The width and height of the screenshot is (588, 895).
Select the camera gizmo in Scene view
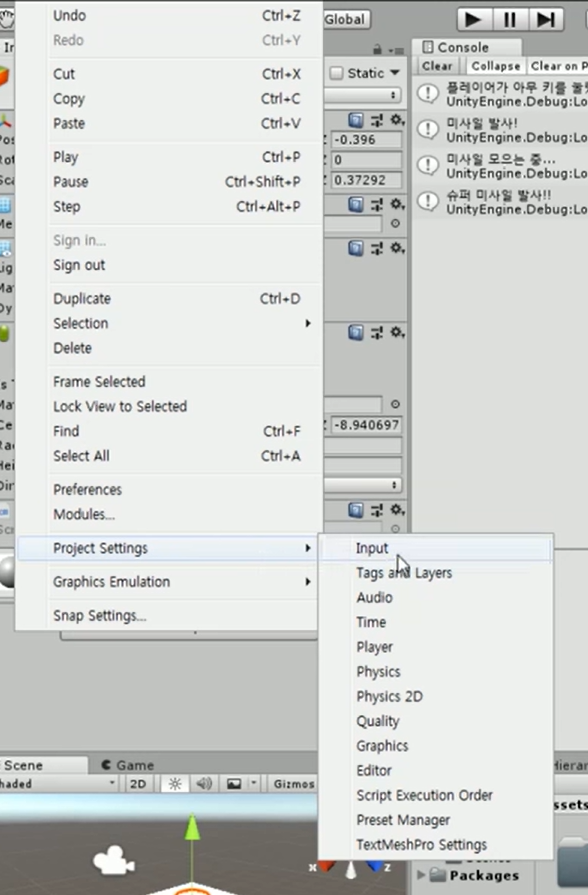113,861
